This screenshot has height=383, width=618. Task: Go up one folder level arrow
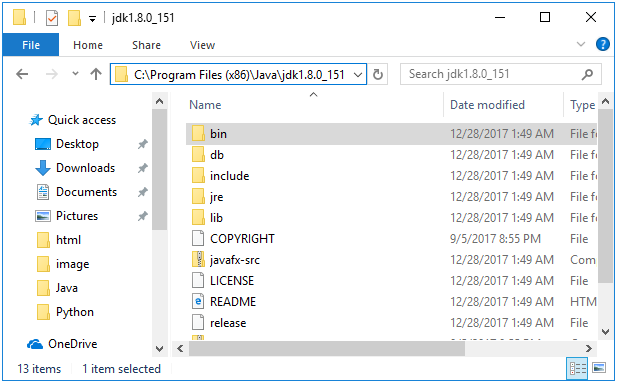[96, 74]
